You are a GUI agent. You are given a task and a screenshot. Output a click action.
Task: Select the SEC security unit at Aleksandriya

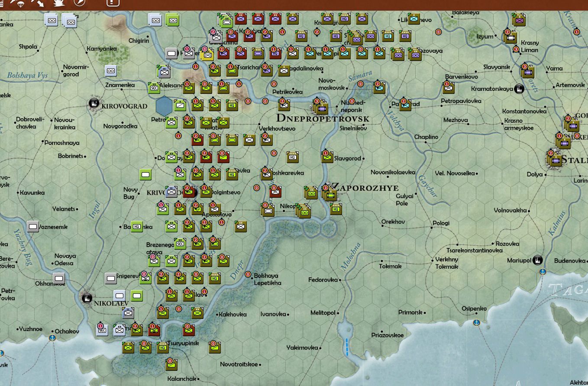(154, 88)
